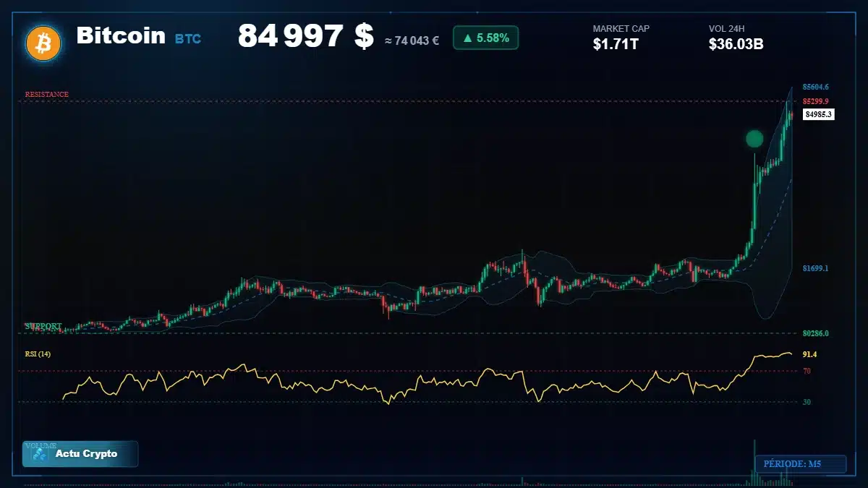Click the green 5.58% change badge
The image size is (868, 488).
485,38
